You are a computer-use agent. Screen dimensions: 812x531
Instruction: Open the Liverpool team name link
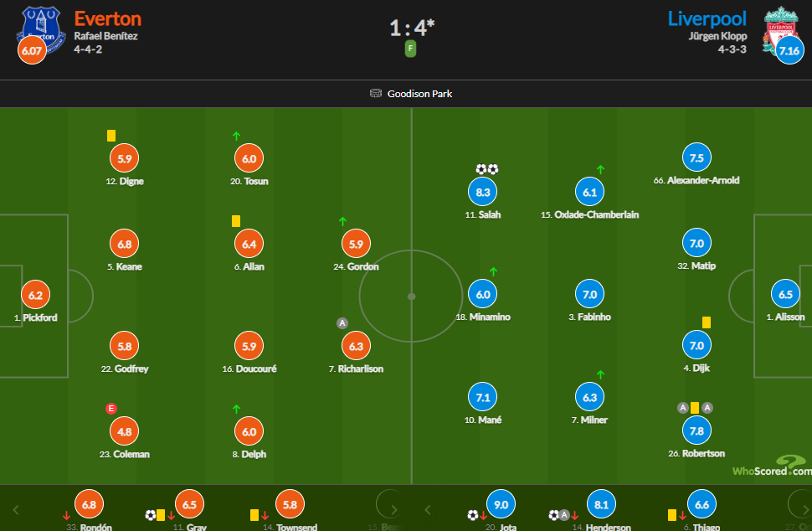[707, 18]
